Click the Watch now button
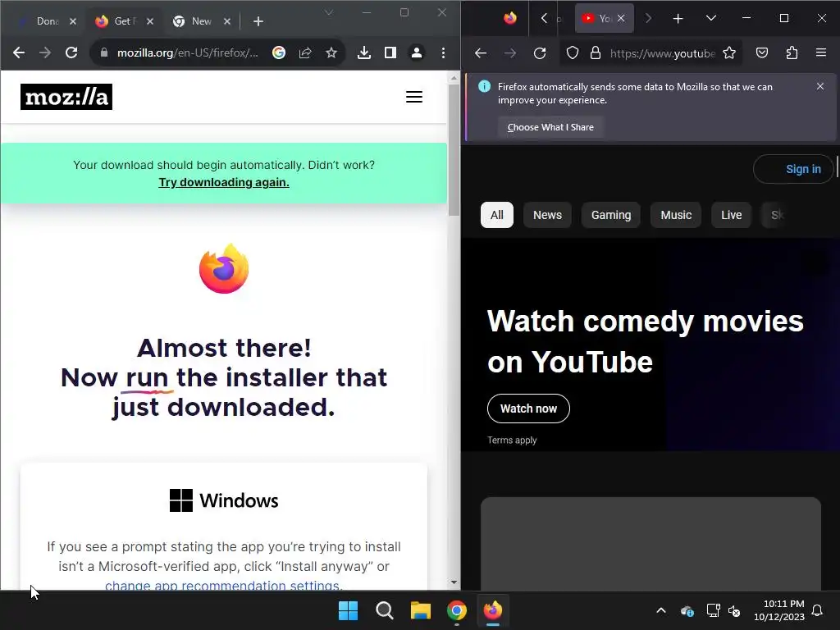 [x=529, y=409]
